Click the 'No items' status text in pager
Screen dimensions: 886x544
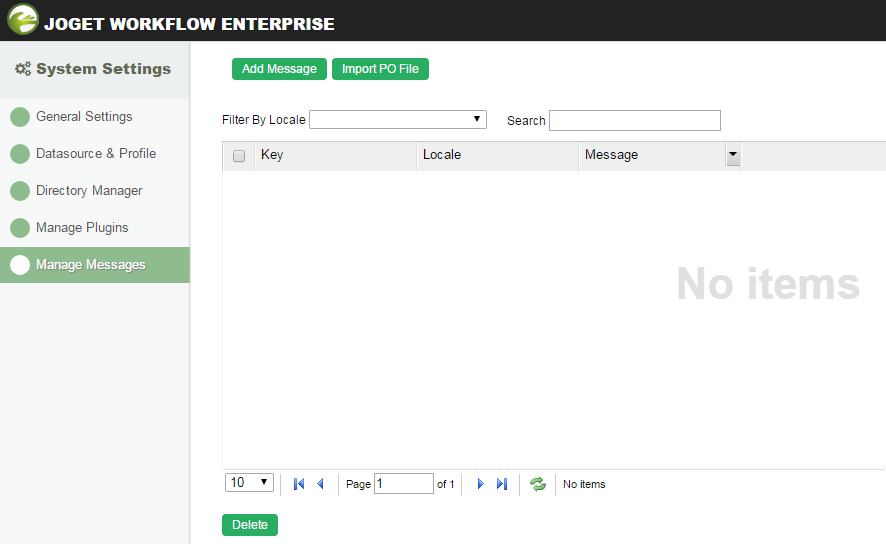coord(584,484)
